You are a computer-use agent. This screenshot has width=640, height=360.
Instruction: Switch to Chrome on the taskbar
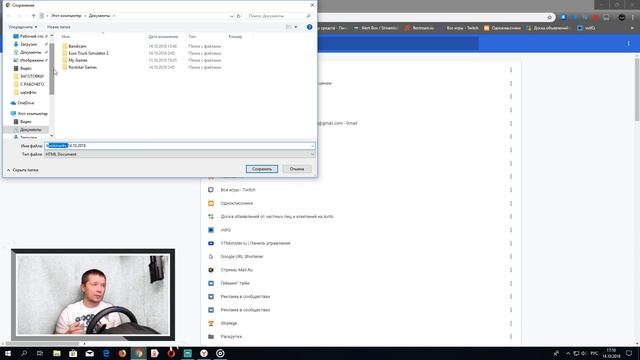tap(139, 353)
